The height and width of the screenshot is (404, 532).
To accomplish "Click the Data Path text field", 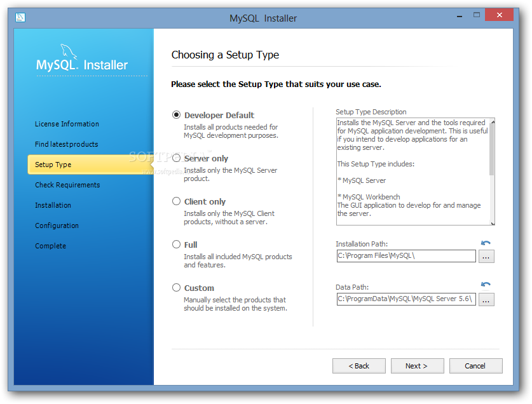I will [406, 299].
